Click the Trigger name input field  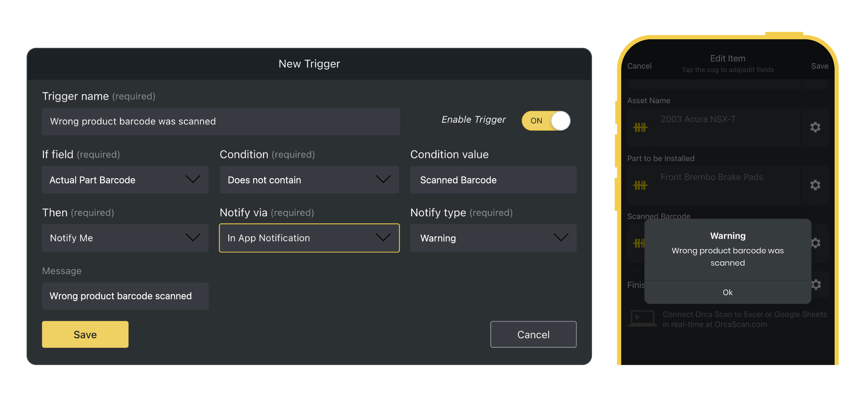[x=221, y=121]
